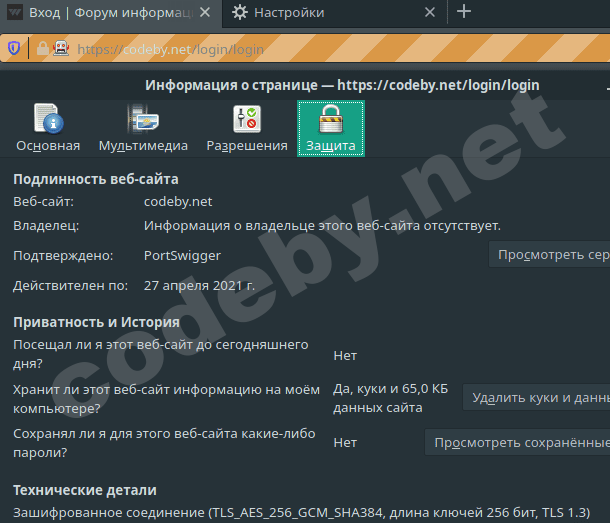The image size is (610, 523).
Task: Click the Подлинность веб-сайта heading
Action: coord(96,179)
